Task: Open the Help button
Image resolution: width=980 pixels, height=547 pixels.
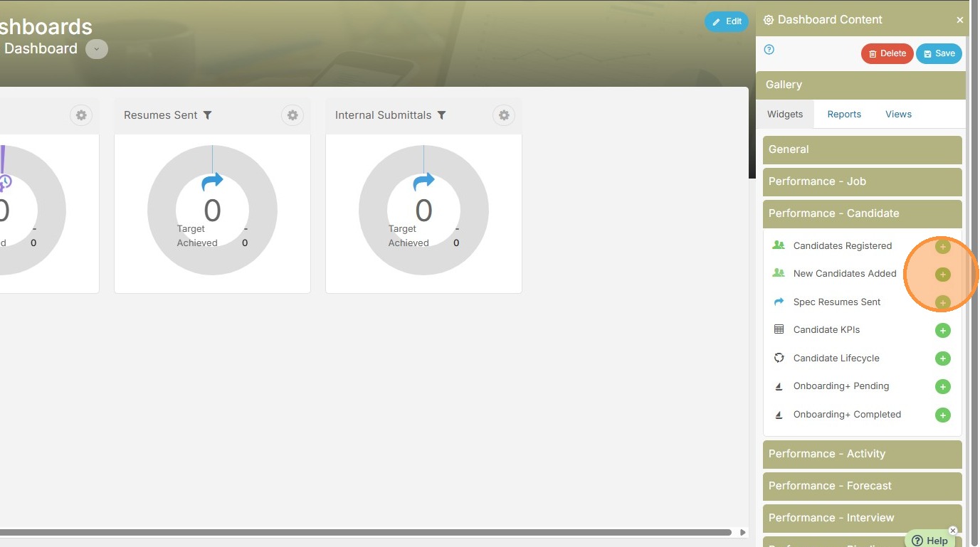Action: point(929,541)
